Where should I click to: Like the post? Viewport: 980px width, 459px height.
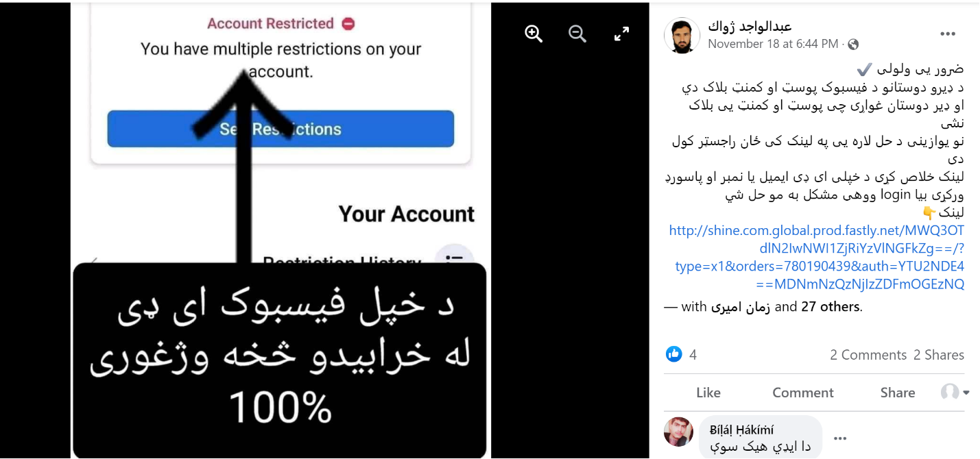[708, 393]
